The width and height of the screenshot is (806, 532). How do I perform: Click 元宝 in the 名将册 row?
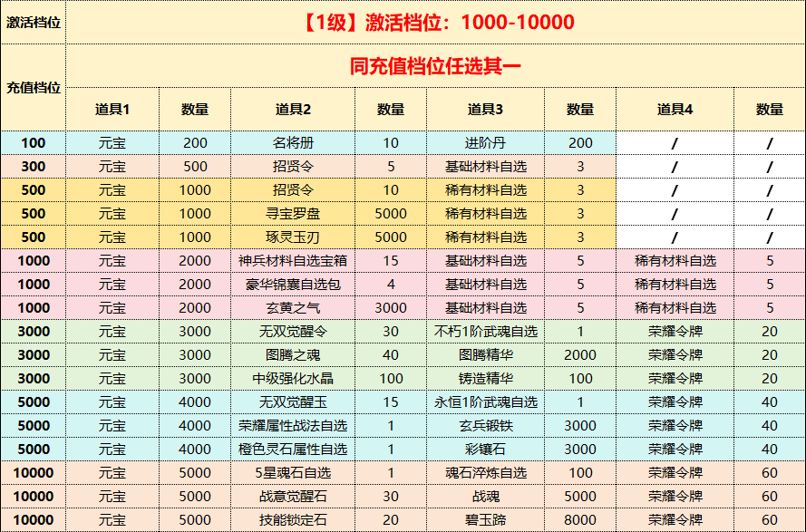pos(112,143)
